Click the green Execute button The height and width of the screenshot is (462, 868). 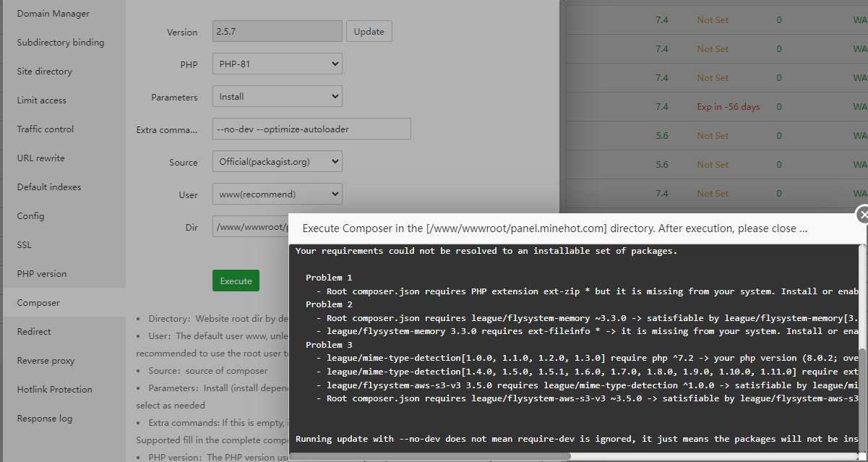click(x=236, y=281)
